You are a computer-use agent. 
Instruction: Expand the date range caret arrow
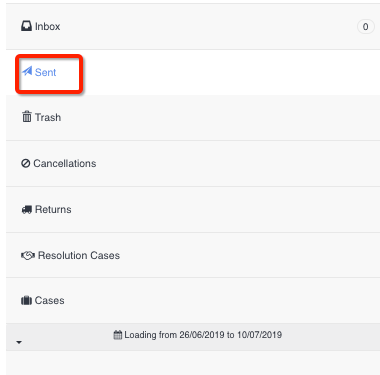(19, 342)
